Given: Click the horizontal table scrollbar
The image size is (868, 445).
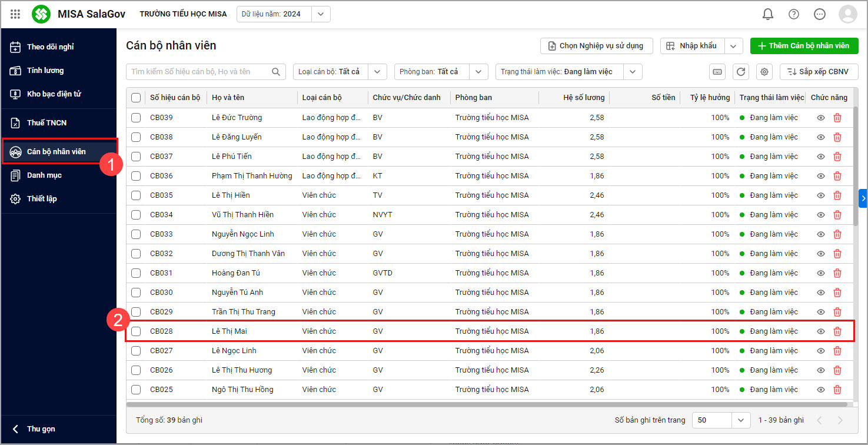Looking at the screenshot, I should [x=487, y=404].
